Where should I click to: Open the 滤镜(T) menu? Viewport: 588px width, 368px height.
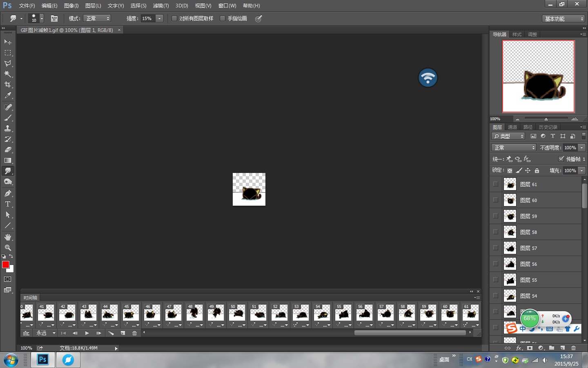point(161,6)
